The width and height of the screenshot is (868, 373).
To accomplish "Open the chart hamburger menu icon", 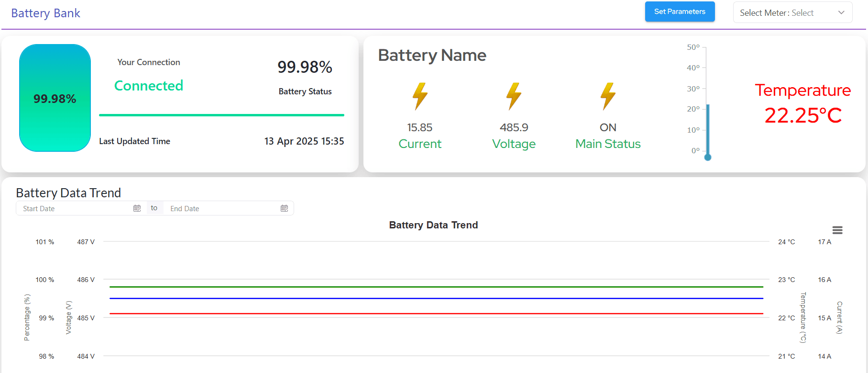I will pyautogui.click(x=837, y=230).
